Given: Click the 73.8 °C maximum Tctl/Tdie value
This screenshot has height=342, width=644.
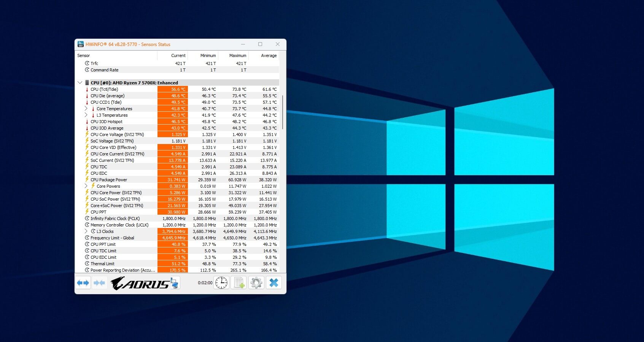Looking at the screenshot, I should (239, 89).
